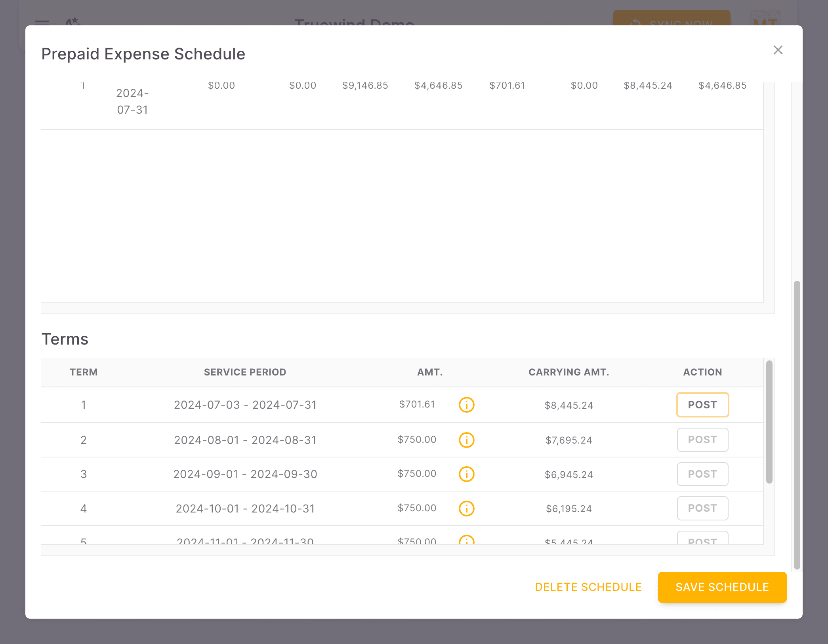The height and width of the screenshot is (644, 828).
Task: View info for term 3 amount
Action: (x=466, y=474)
